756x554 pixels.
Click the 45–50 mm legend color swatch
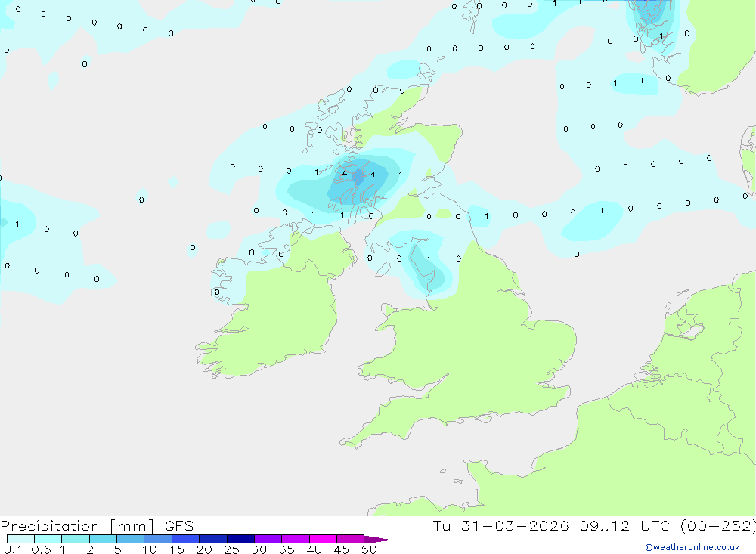351,539
